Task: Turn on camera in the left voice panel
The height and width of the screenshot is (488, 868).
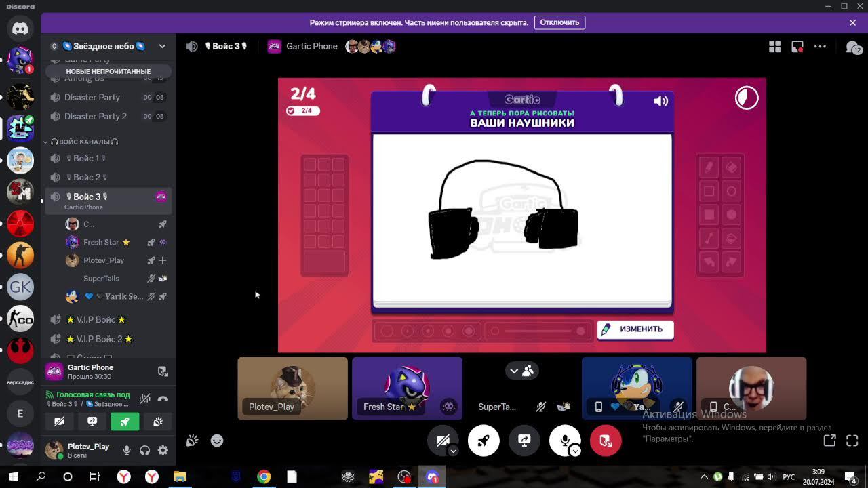Action: coord(60,422)
